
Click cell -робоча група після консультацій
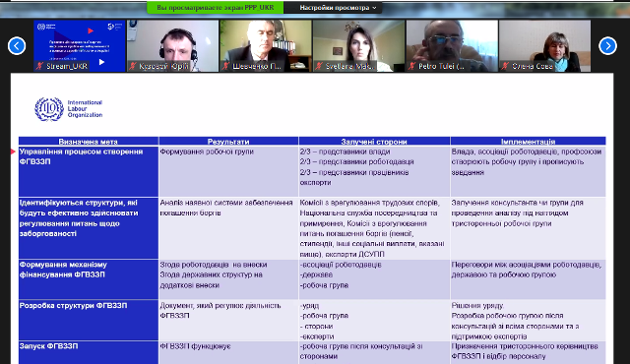coord(374,352)
